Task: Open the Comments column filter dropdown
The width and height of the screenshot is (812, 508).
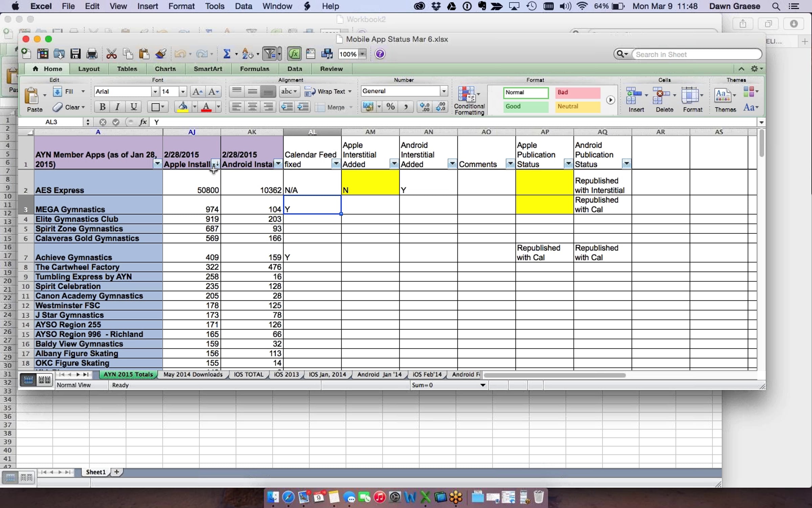Action: coord(510,164)
